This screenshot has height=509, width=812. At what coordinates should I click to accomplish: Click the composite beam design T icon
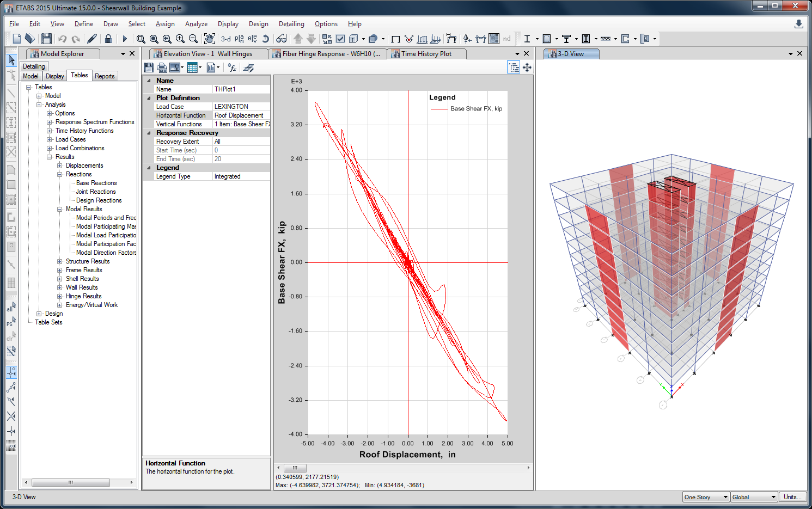click(566, 39)
